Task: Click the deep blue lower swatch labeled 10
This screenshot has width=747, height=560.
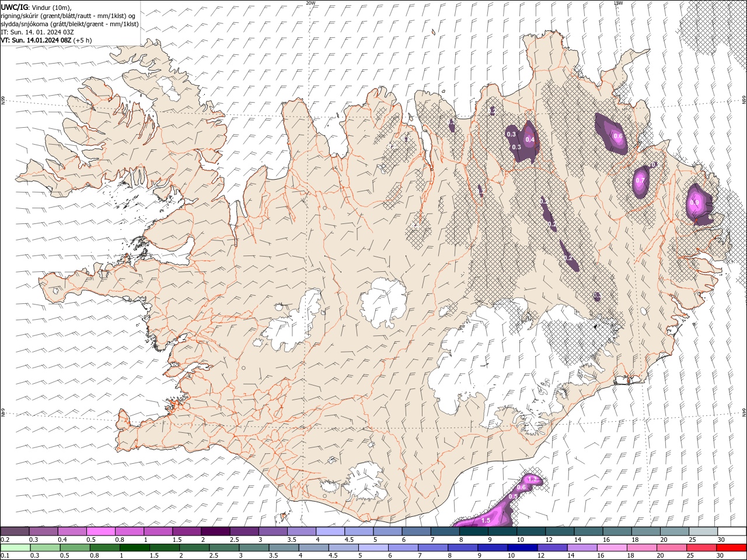Action: tap(522, 548)
